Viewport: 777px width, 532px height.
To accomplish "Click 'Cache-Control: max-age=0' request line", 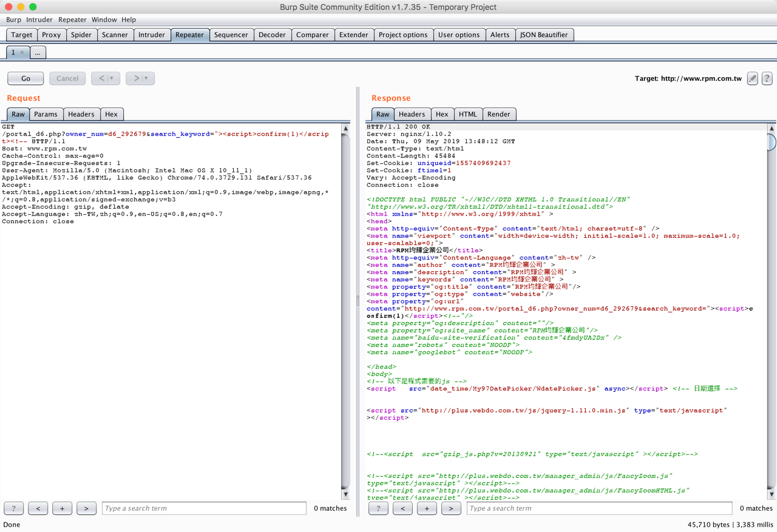I will pyautogui.click(x=53, y=156).
